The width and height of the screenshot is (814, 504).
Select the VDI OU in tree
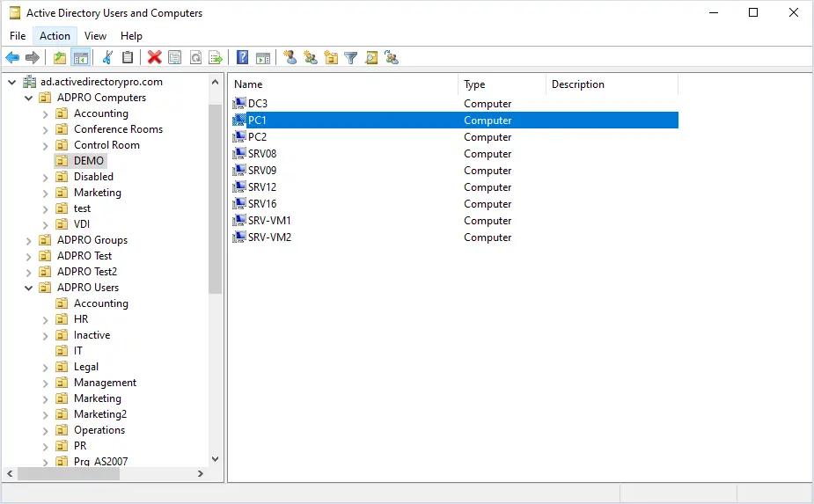pos(82,223)
